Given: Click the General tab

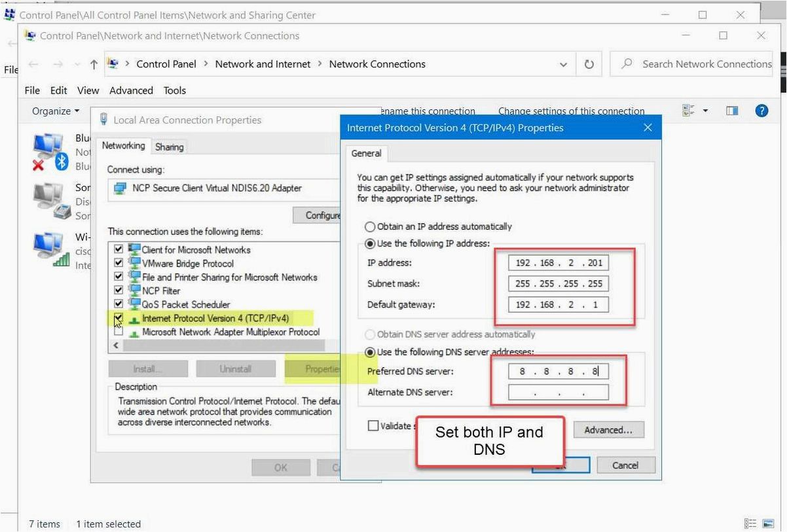Looking at the screenshot, I should (366, 153).
